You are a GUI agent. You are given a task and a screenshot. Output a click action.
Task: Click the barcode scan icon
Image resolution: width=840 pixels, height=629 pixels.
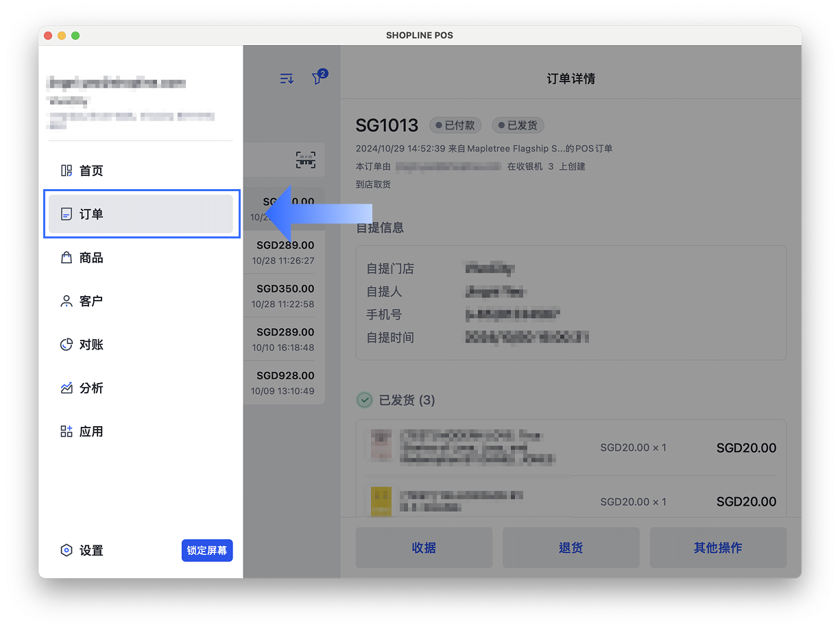pyautogui.click(x=306, y=160)
